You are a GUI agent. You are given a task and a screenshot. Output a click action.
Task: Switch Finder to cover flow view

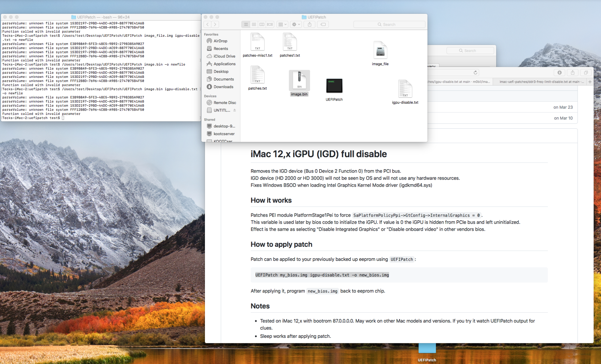point(270,24)
